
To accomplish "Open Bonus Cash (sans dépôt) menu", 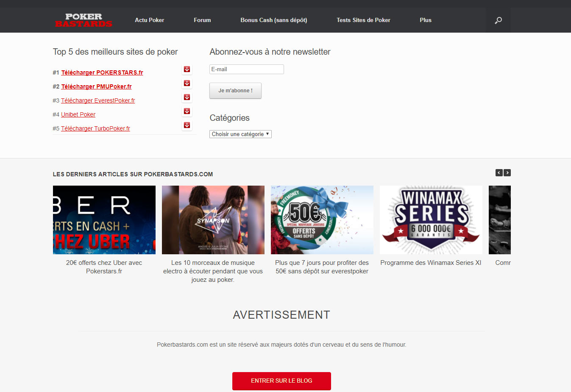I will click(x=274, y=20).
